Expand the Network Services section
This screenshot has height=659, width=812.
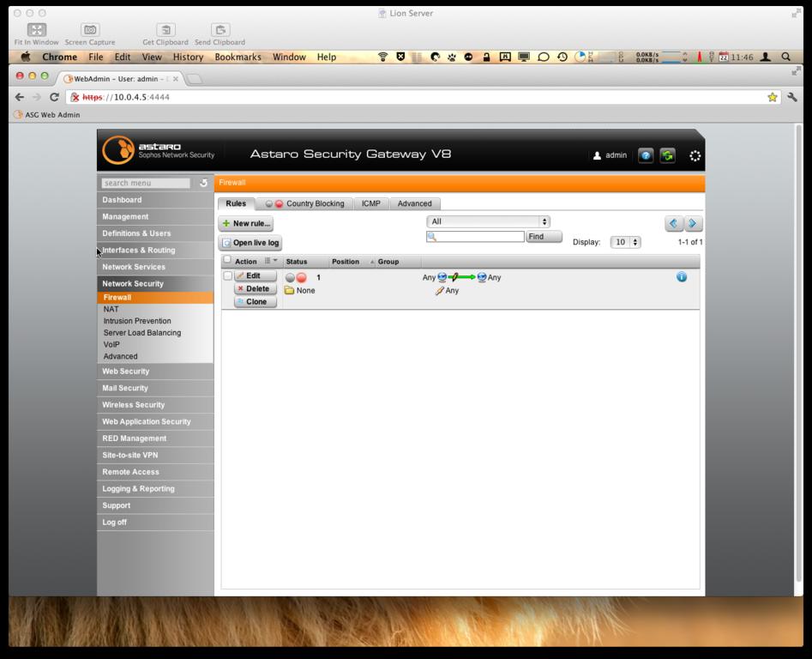(x=155, y=267)
